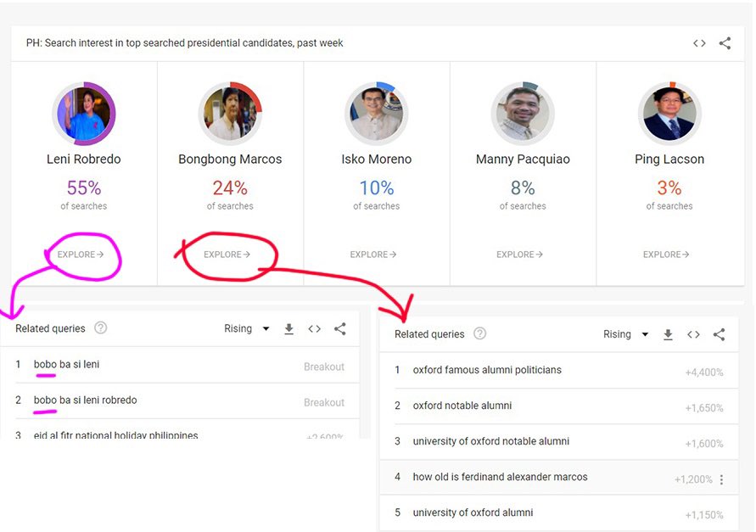Click the share icon in right Related queries panel
The height and width of the screenshot is (532, 756).
pyautogui.click(x=719, y=334)
